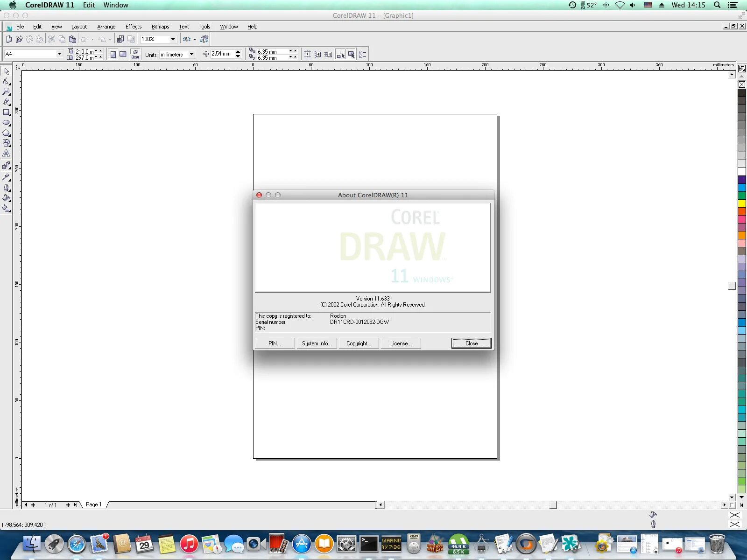Open the Bitmaps menu
This screenshot has width=747, height=560.
pyautogui.click(x=160, y=27)
